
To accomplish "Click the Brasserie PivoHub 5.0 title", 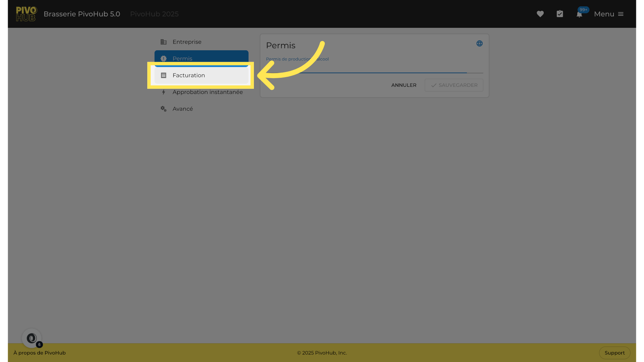I will 82,14.
